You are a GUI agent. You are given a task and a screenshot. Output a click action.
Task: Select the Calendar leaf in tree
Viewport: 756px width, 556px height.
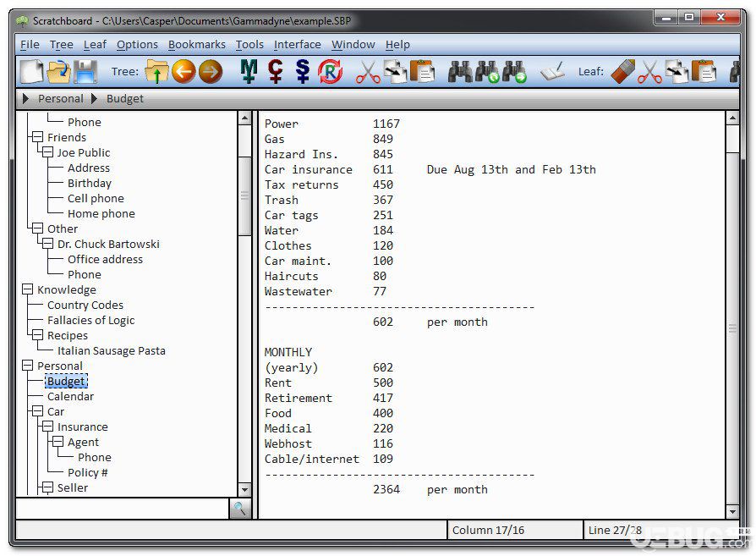pos(70,396)
